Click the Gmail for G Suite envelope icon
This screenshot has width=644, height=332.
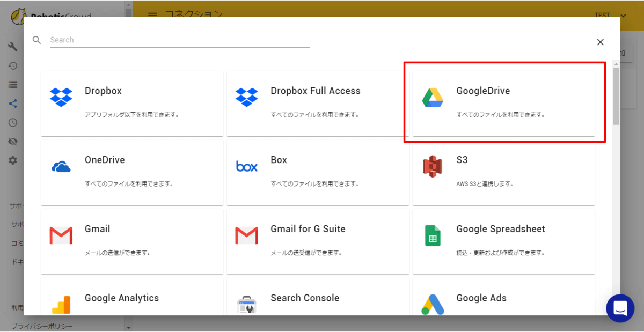coord(247,235)
